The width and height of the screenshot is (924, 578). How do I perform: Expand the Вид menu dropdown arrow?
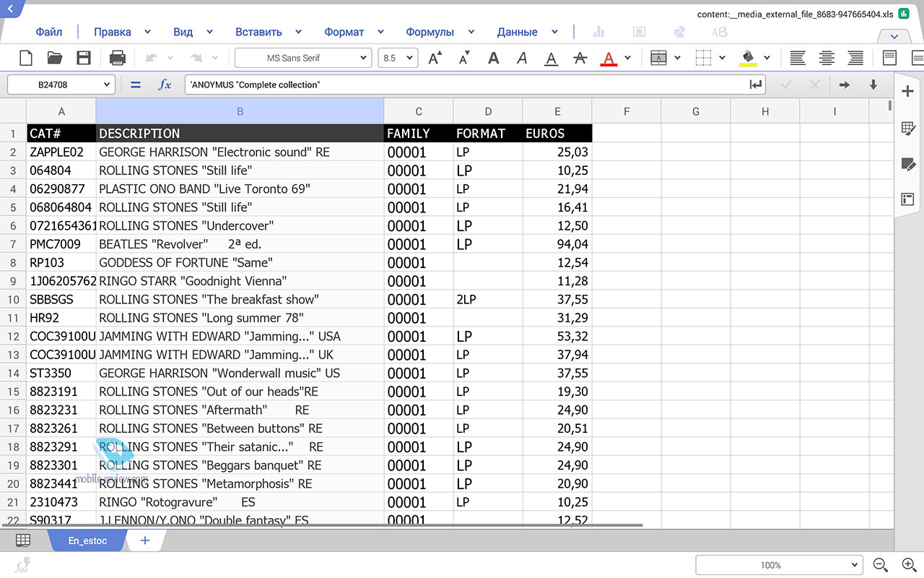209,32
